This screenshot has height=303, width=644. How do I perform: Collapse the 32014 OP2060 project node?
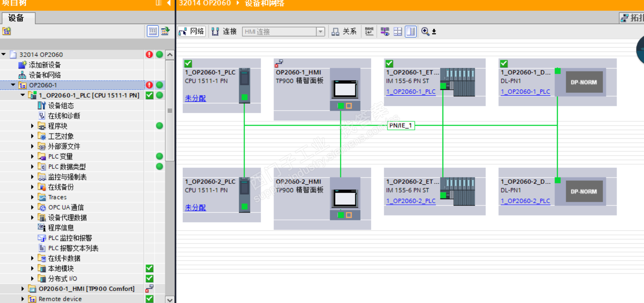pyautogui.click(x=4, y=54)
